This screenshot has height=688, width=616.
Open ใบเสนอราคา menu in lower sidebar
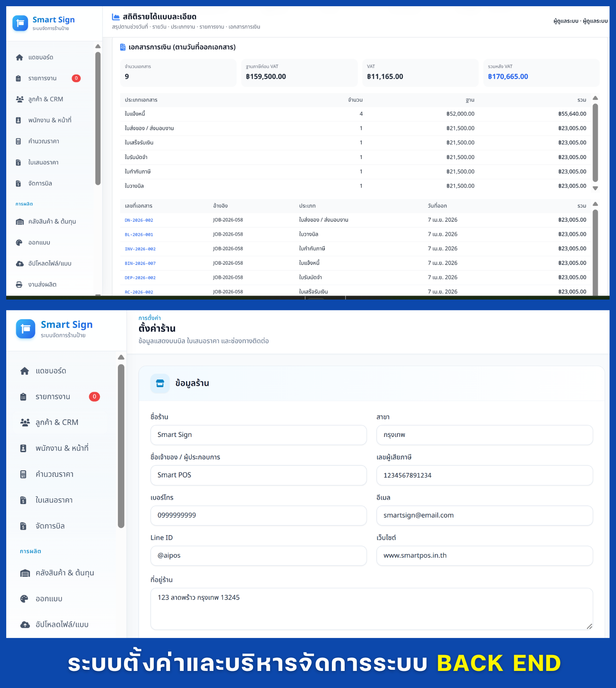[54, 500]
